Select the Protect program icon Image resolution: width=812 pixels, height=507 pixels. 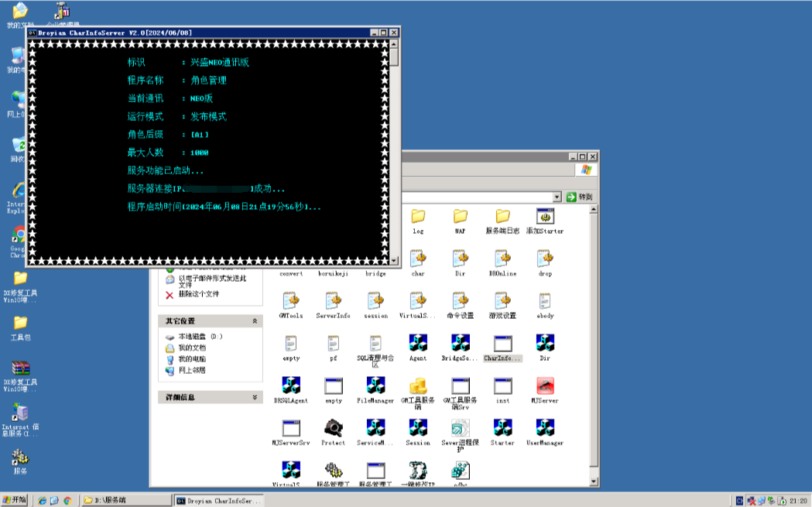click(x=334, y=428)
